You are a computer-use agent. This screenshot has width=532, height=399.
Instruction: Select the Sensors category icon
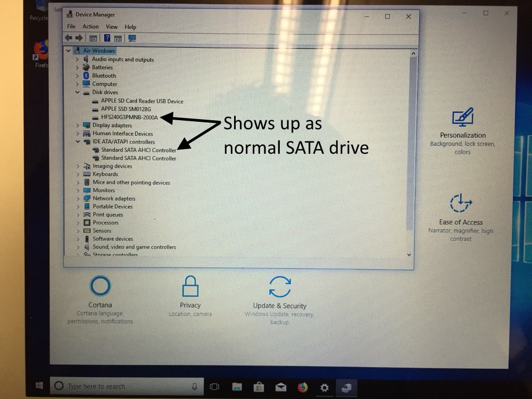pos(87,231)
